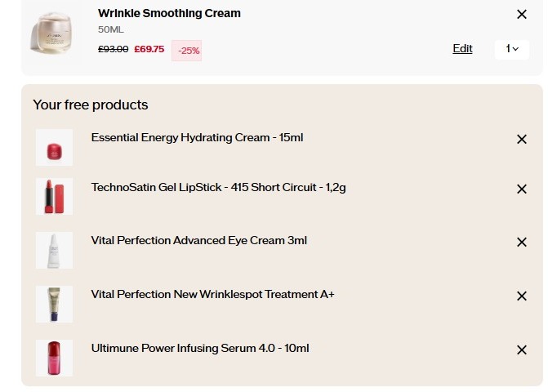The image size is (548, 392).
Task: Click the -25% discount badge
Action: [186, 51]
